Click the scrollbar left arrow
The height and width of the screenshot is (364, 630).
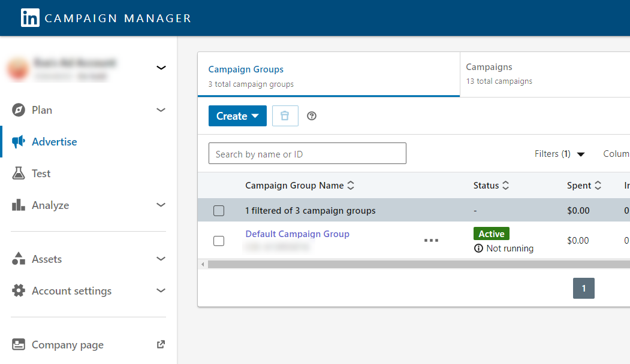point(203,265)
